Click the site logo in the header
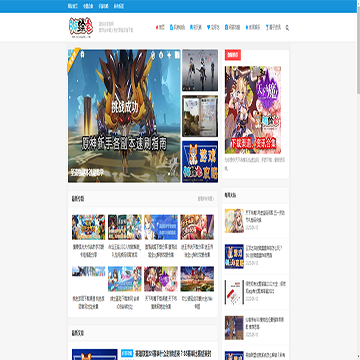Image resolution: width=360 pixels, height=360 pixels. tap(80, 28)
